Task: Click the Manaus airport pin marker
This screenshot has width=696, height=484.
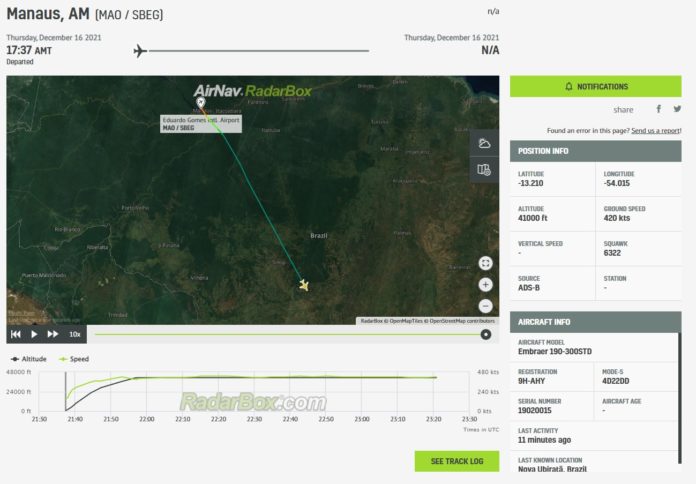Action: tap(201, 103)
